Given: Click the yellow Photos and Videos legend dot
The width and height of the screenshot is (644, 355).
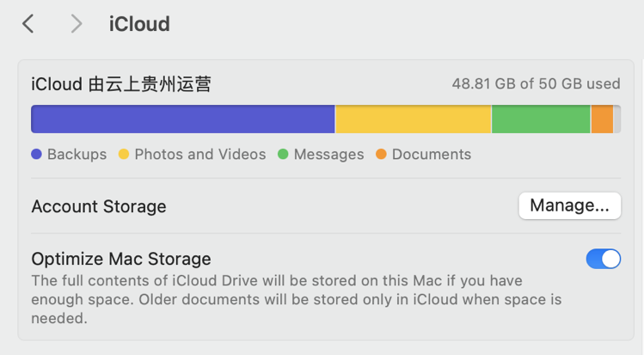Looking at the screenshot, I should [x=124, y=155].
